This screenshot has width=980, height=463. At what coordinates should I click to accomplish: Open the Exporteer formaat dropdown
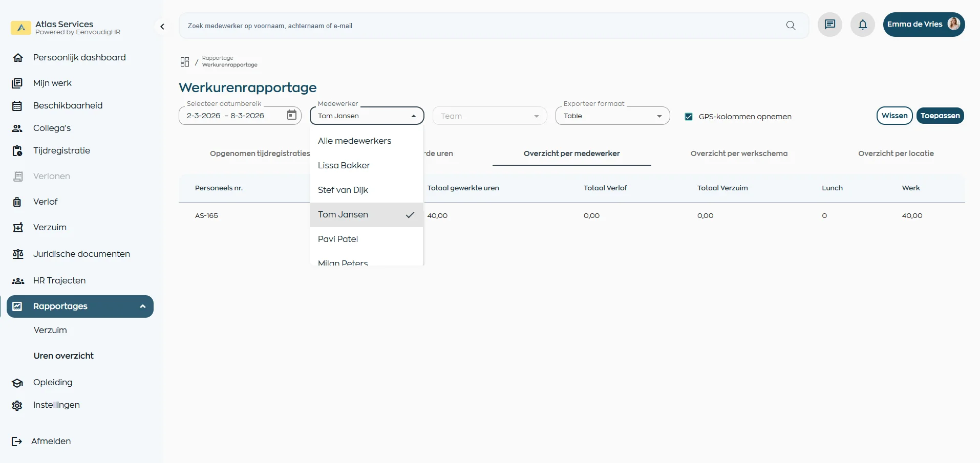point(612,116)
